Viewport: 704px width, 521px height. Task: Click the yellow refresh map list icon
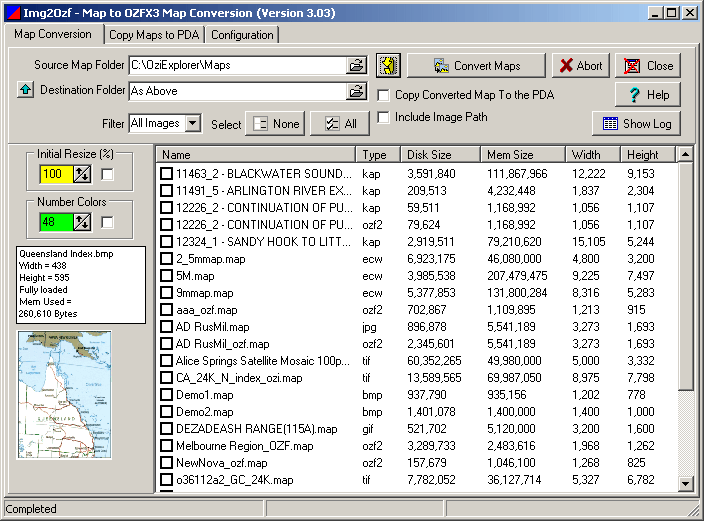(x=388, y=66)
